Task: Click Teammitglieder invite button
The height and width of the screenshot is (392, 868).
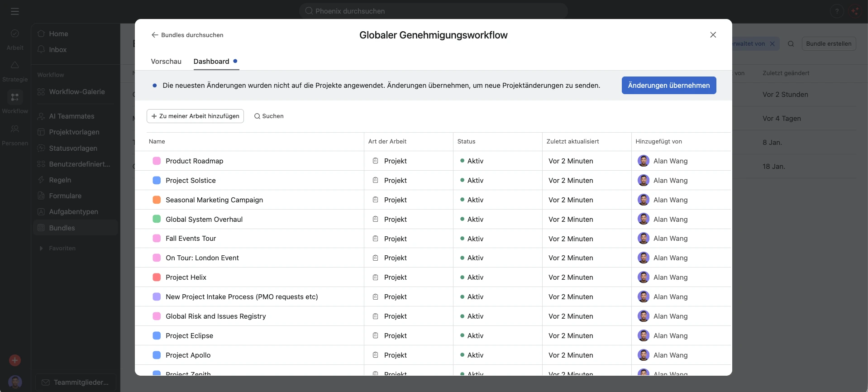Action: (76, 382)
